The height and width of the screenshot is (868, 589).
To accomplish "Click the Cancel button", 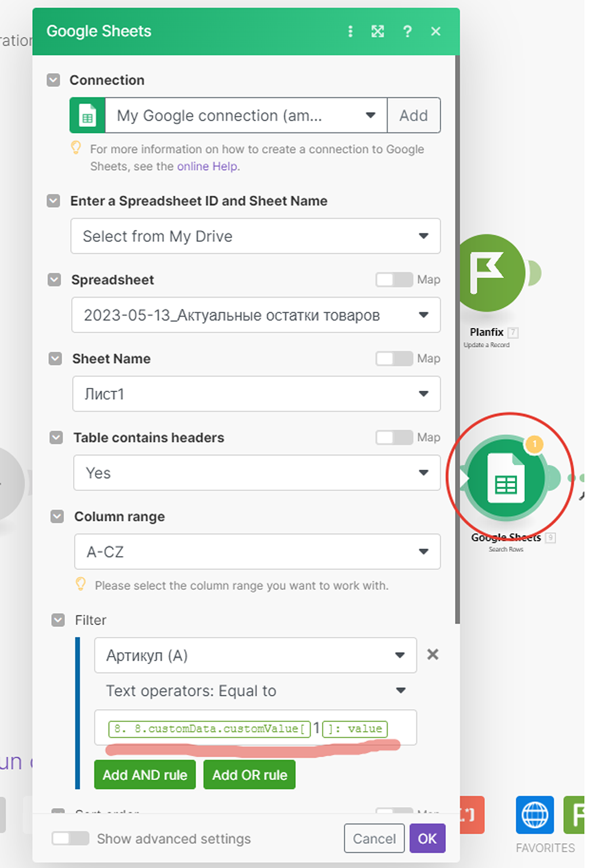I will coord(374,839).
